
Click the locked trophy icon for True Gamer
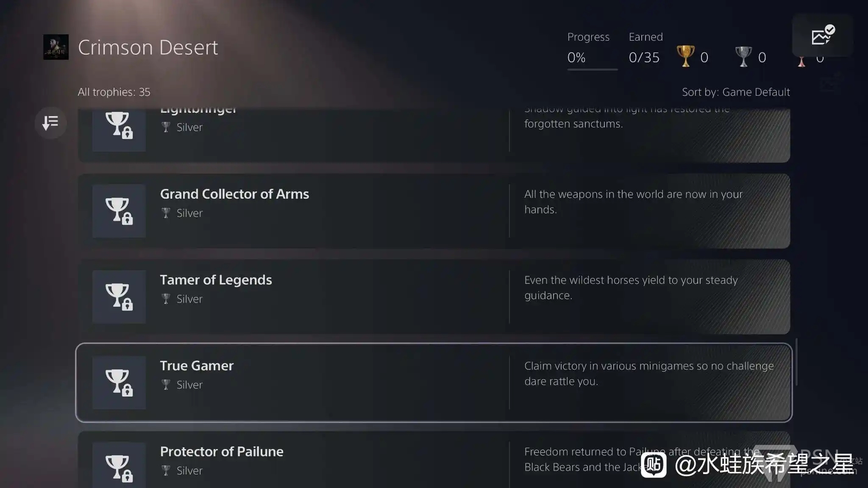[x=119, y=382]
